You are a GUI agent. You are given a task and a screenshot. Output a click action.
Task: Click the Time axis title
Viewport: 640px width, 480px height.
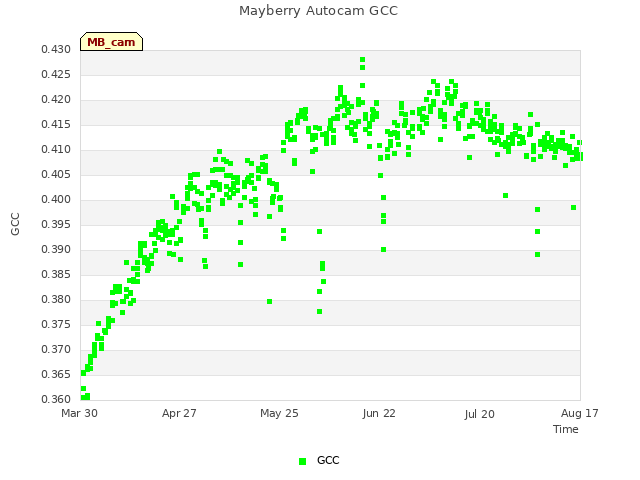566,429
